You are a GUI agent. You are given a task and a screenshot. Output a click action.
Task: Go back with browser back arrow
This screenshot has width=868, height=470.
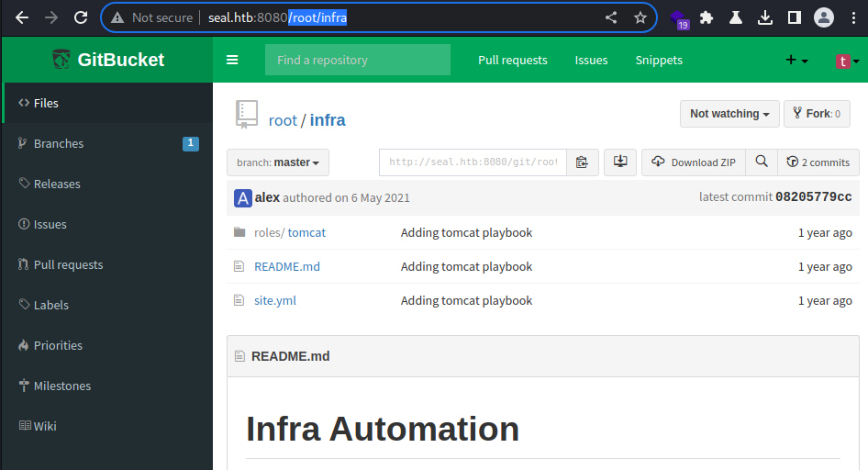(22, 17)
